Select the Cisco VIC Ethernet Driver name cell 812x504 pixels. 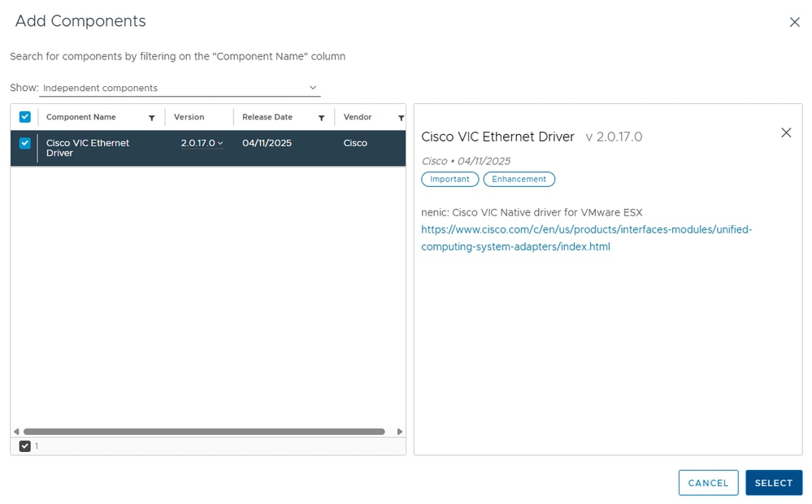tap(88, 148)
